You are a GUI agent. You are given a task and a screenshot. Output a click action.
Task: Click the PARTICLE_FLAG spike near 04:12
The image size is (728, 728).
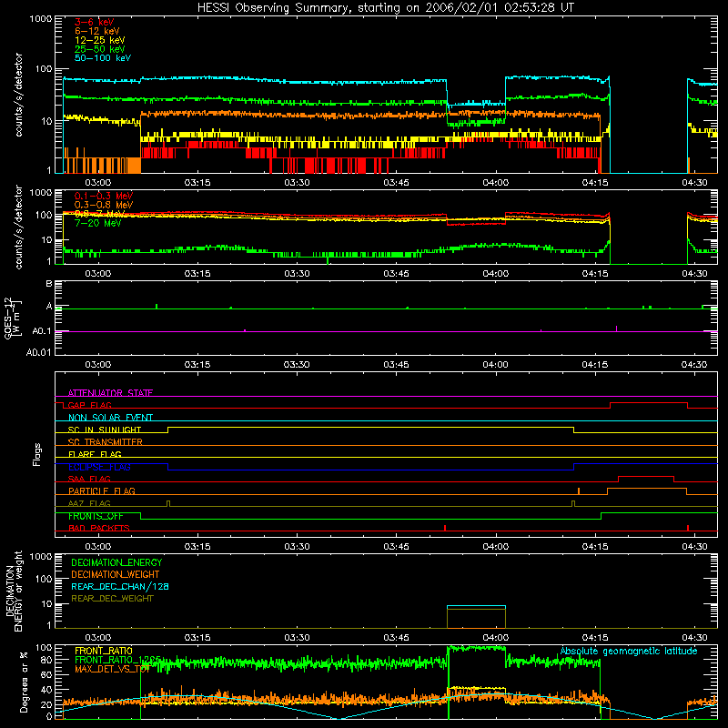[579, 491]
